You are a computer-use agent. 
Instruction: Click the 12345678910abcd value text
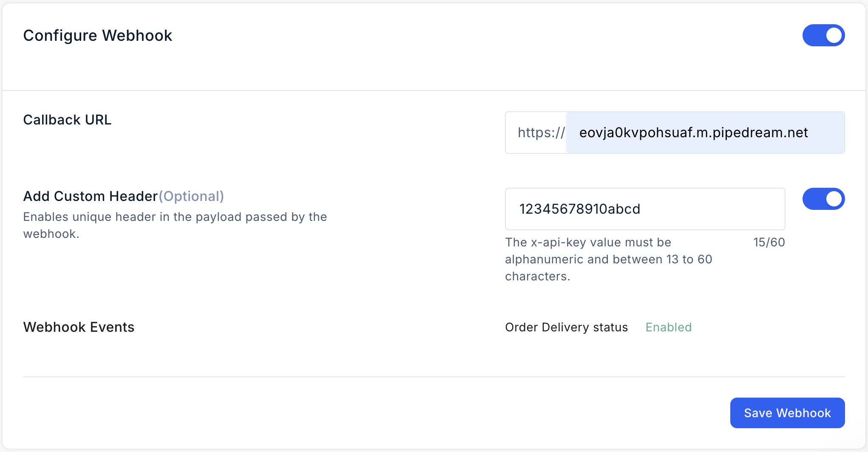pos(580,209)
